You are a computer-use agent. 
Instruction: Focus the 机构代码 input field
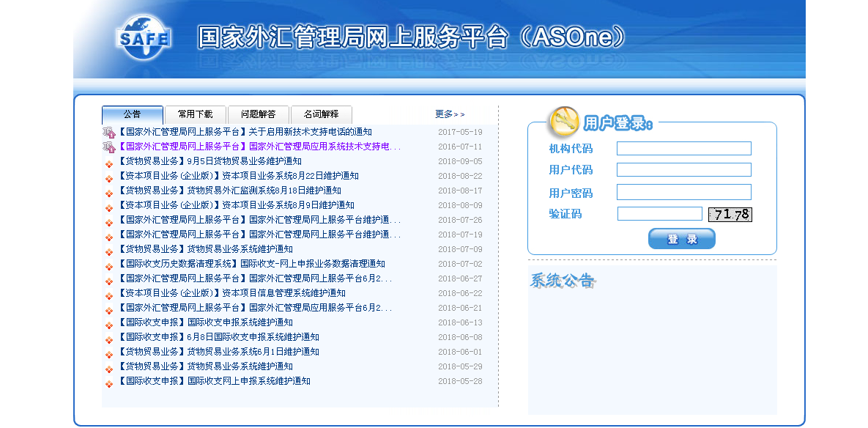point(683,149)
